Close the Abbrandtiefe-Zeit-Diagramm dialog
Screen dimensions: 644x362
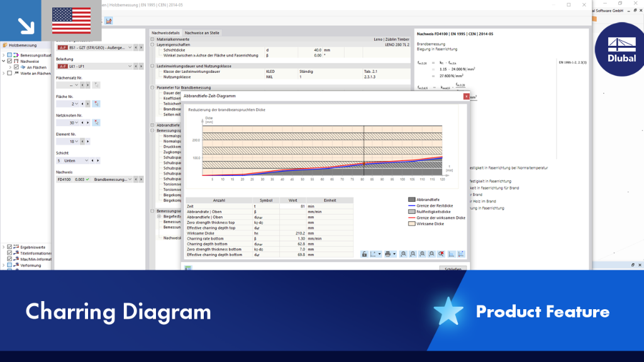466,96
